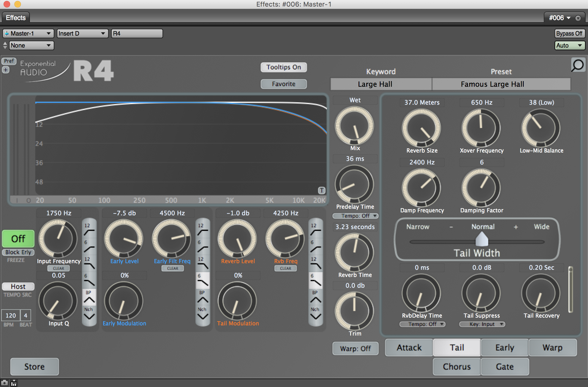This screenshot has width=588, height=387.
Task: Open the None preset dropdown
Action: (x=31, y=45)
